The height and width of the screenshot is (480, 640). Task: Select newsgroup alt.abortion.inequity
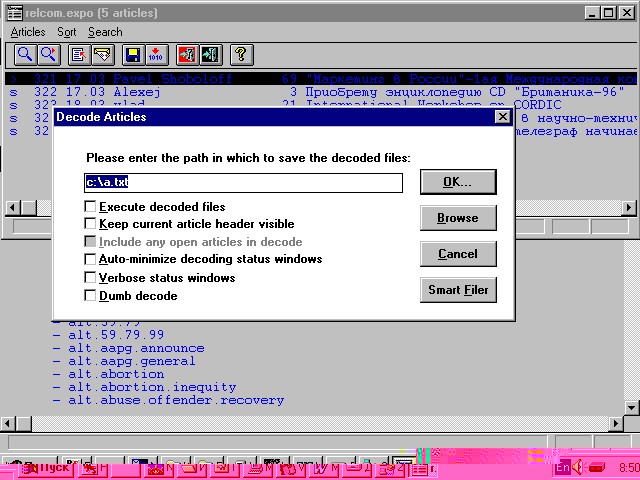point(152,387)
